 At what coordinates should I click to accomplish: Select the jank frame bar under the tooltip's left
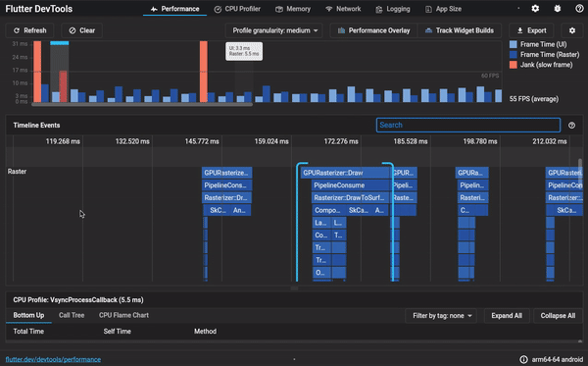point(203,72)
